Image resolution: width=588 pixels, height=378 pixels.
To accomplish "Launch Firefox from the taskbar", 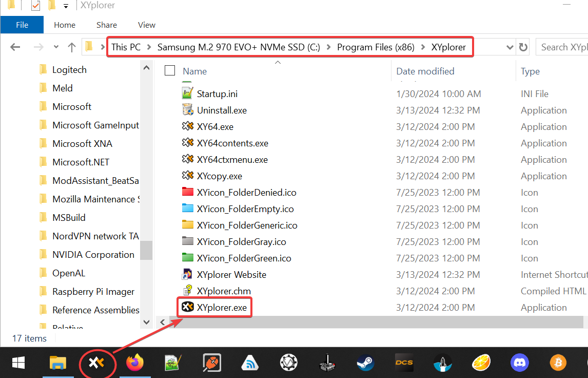I will pyautogui.click(x=135, y=363).
